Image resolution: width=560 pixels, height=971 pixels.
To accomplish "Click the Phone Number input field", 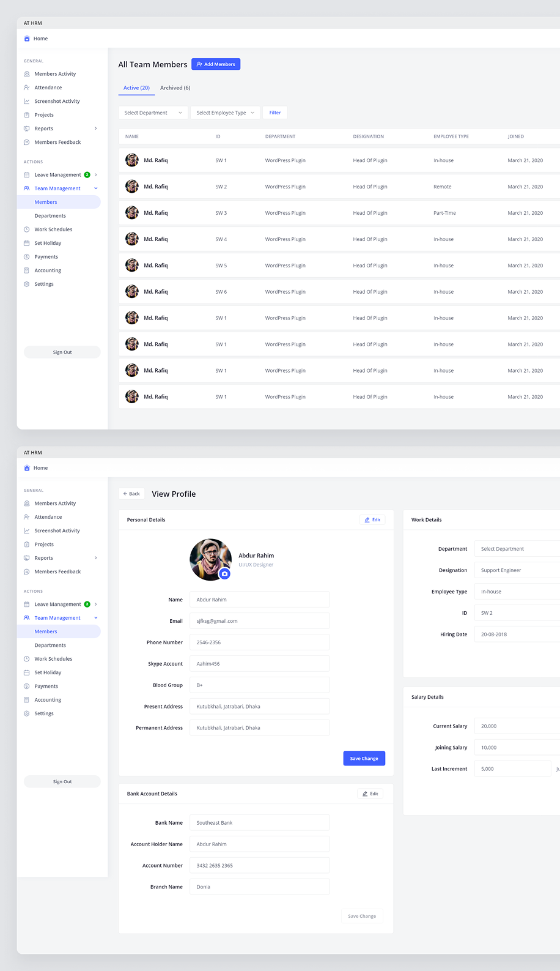I will coord(259,642).
